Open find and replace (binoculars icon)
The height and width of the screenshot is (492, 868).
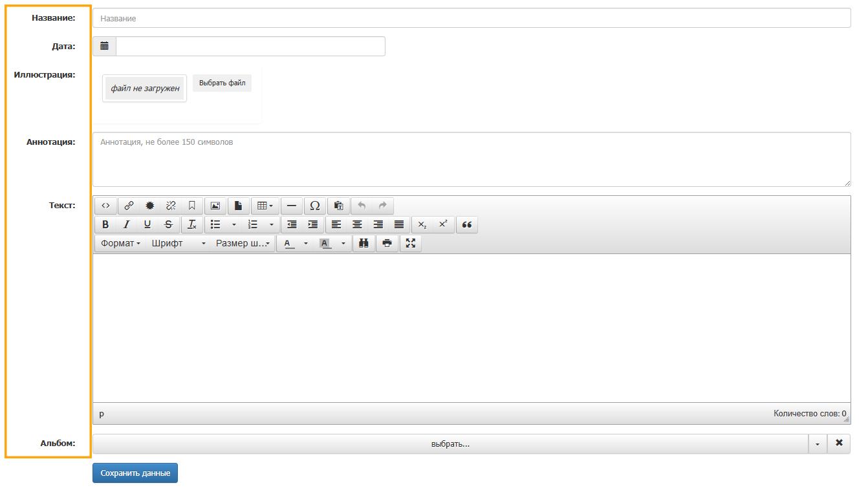point(363,243)
